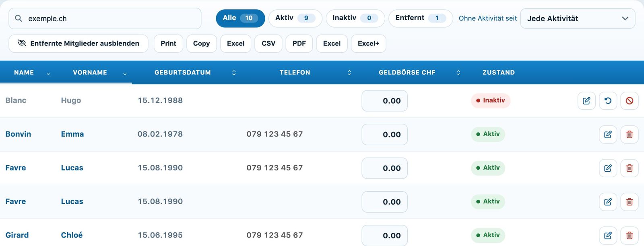Screen dimensions: 644x246
Task: Click the Excel+ export button
Action: click(x=368, y=43)
